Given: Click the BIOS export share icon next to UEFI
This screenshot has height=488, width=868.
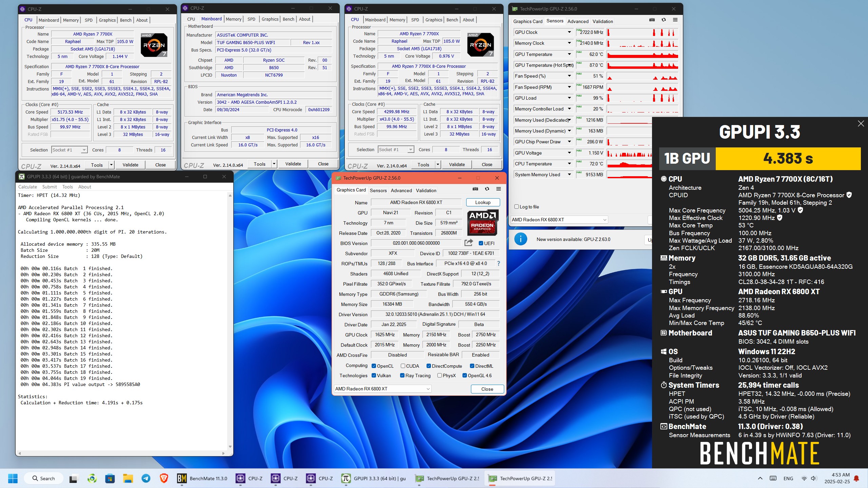Looking at the screenshot, I should pos(469,243).
